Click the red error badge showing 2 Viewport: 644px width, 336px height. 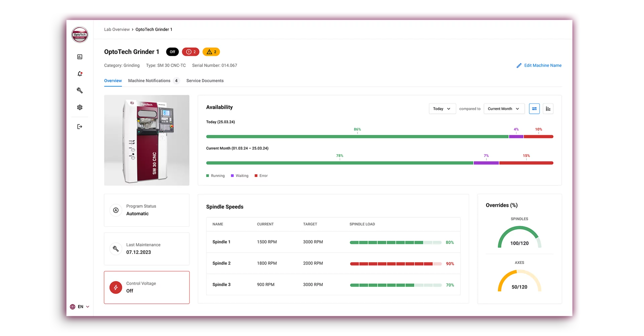[191, 52]
